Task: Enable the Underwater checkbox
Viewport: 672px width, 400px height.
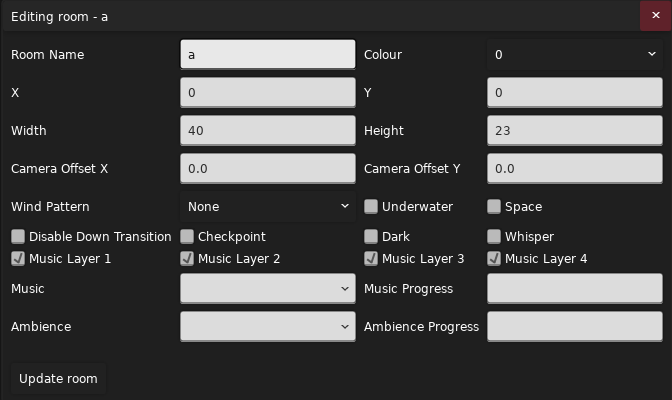Action: (371, 207)
